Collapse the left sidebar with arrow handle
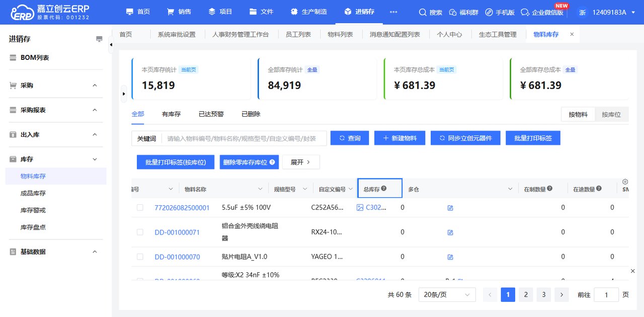Screen dimensions: 644x317 pos(111,45)
